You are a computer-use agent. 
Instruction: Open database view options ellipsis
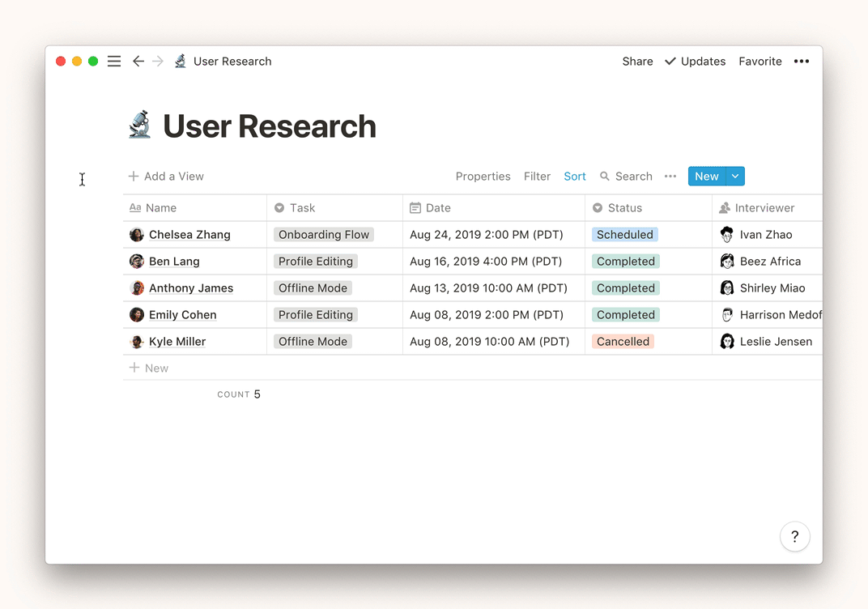[670, 177]
